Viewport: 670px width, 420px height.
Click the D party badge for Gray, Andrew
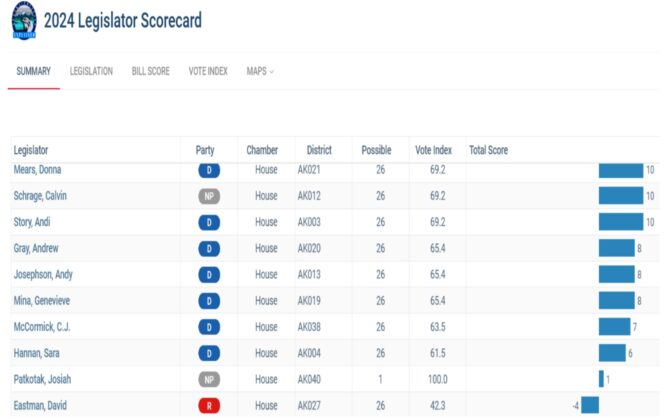pyautogui.click(x=209, y=249)
